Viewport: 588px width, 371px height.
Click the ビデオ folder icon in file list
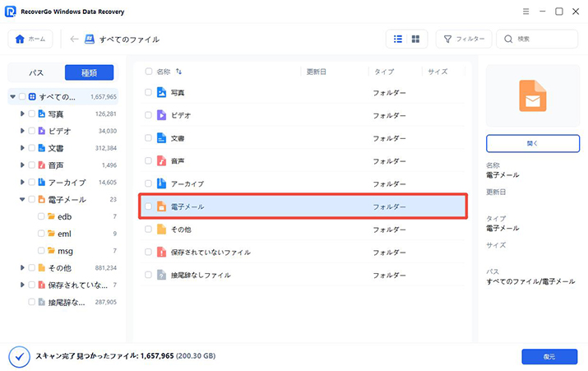pyautogui.click(x=162, y=115)
